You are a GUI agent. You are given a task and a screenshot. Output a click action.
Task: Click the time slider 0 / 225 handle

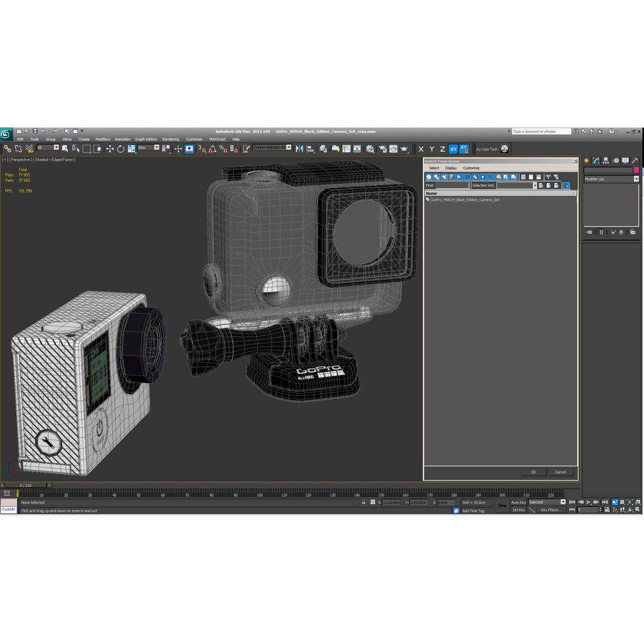[26, 485]
